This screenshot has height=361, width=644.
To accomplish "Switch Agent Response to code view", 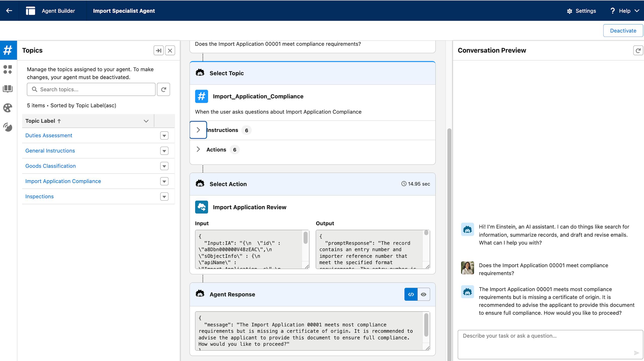I will pyautogui.click(x=411, y=294).
